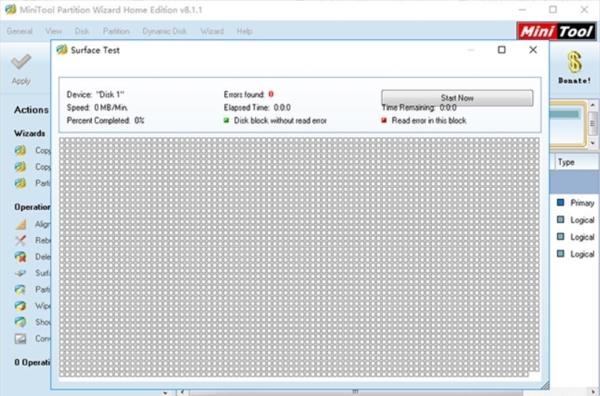Click the left arrow of the horizontal scrollbar
Viewport: 600px width, 396px height.
(183, 392)
